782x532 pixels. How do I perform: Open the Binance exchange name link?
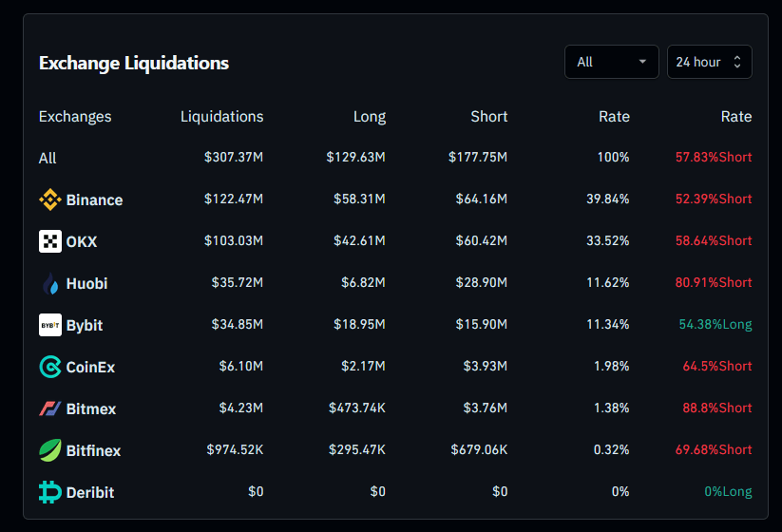click(94, 200)
